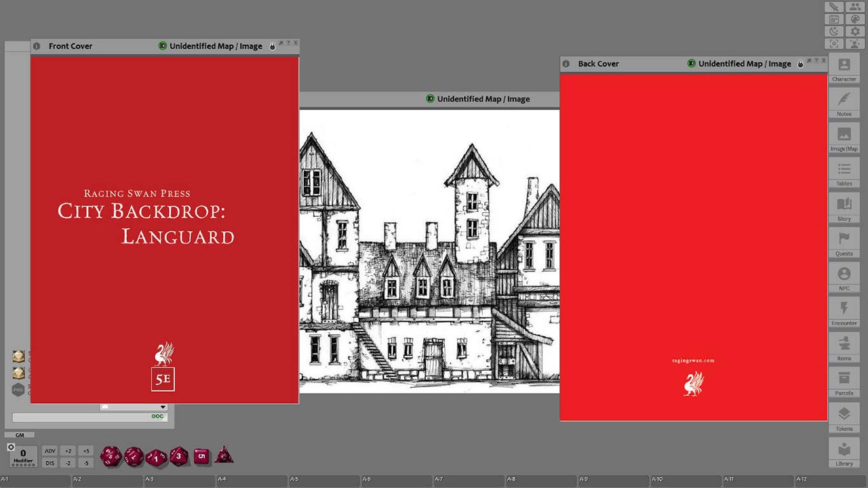This screenshot has height=488, width=868.
Task: Click the GM identity button
Action: click(20, 434)
